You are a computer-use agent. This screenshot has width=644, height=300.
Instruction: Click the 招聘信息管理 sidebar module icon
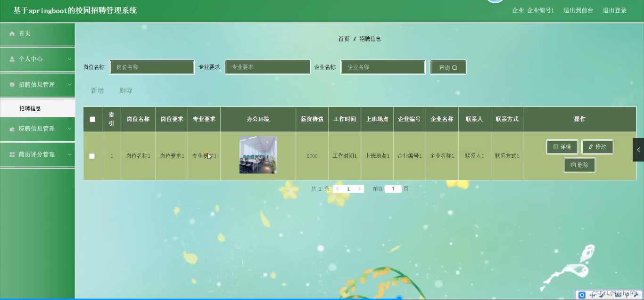(x=12, y=85)
